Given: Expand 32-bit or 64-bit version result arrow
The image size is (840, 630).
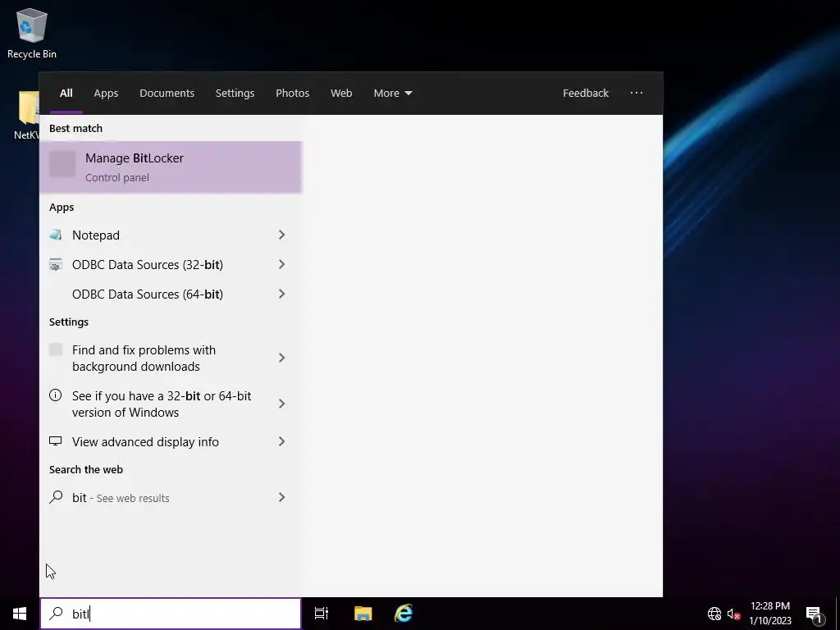Looking at the screenshot, I should (282, 404).
